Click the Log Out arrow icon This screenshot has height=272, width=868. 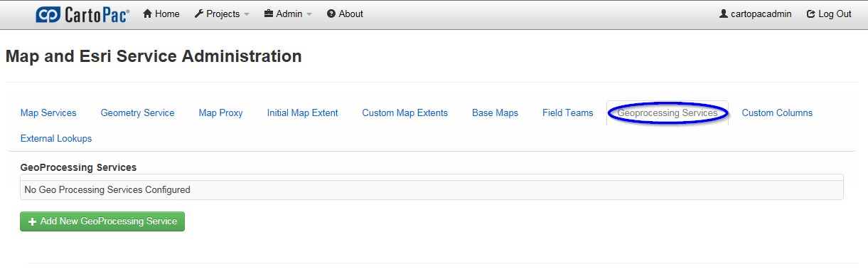pos(810,14)
